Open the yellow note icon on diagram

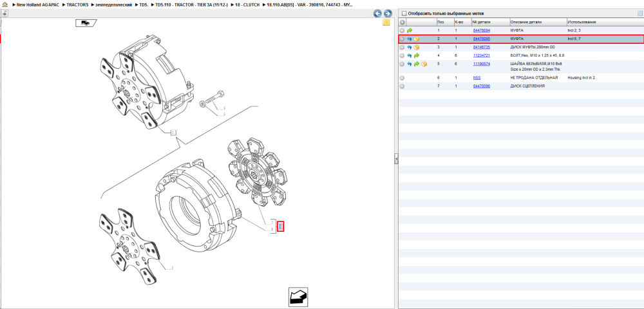(386, 23)
